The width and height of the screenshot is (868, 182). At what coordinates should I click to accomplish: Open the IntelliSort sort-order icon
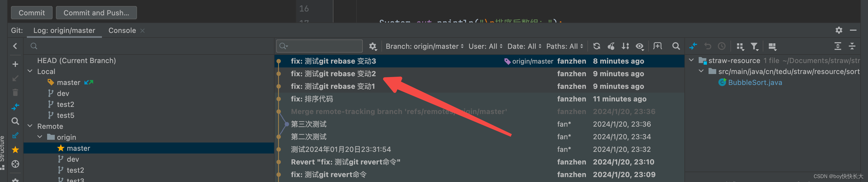pos(625,46)
